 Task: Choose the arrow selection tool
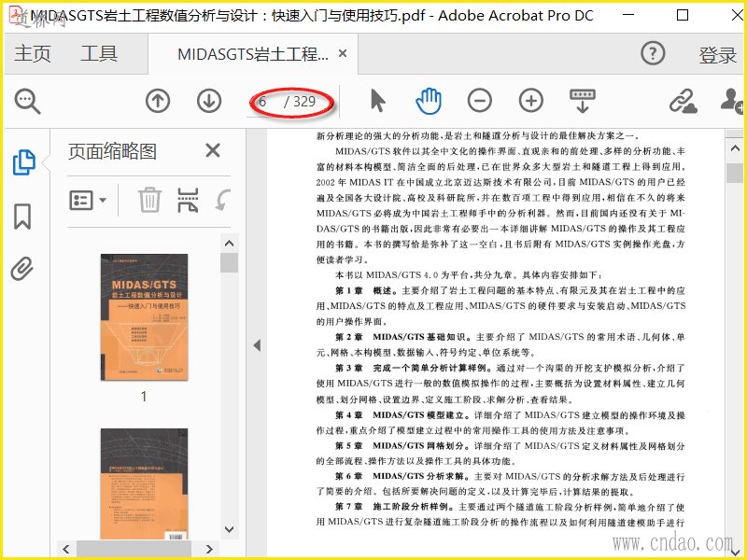coord(378,101)
